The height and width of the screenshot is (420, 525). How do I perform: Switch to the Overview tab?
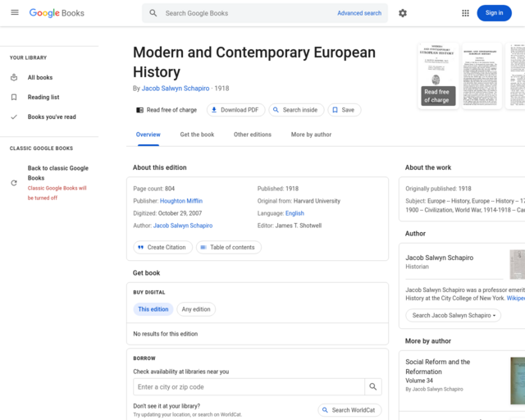[x=148, y=135]
